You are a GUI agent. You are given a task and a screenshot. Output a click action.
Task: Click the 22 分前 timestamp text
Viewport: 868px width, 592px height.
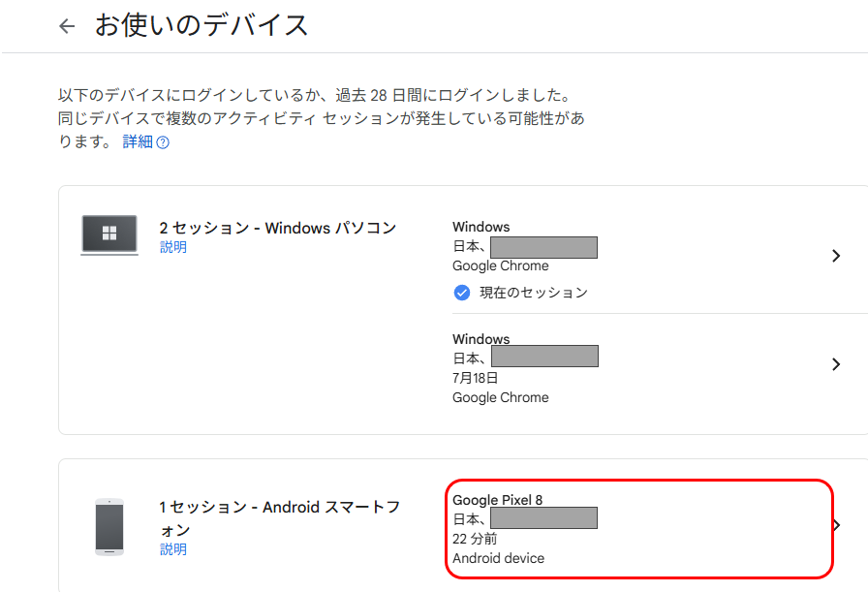[x=475, y=539]
